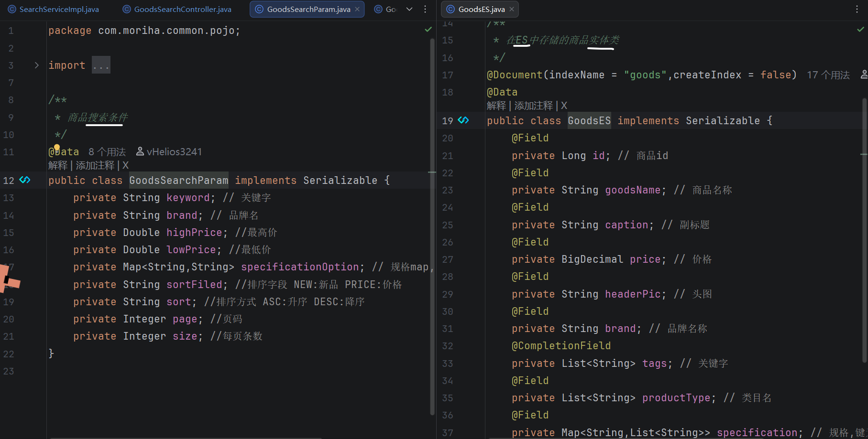Click author icon beside 17 个用法
The height and width of the screenshot is (439, 868).
click(864, 75)
